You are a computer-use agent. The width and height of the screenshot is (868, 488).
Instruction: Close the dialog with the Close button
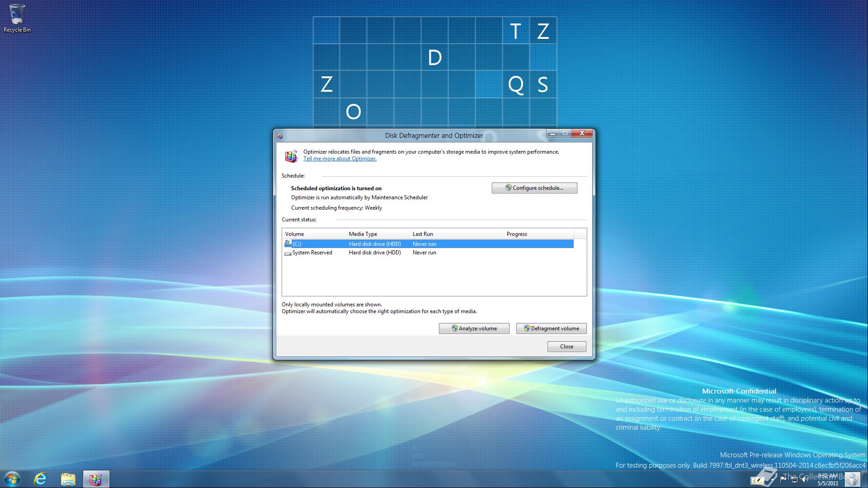tap(566, 347)
